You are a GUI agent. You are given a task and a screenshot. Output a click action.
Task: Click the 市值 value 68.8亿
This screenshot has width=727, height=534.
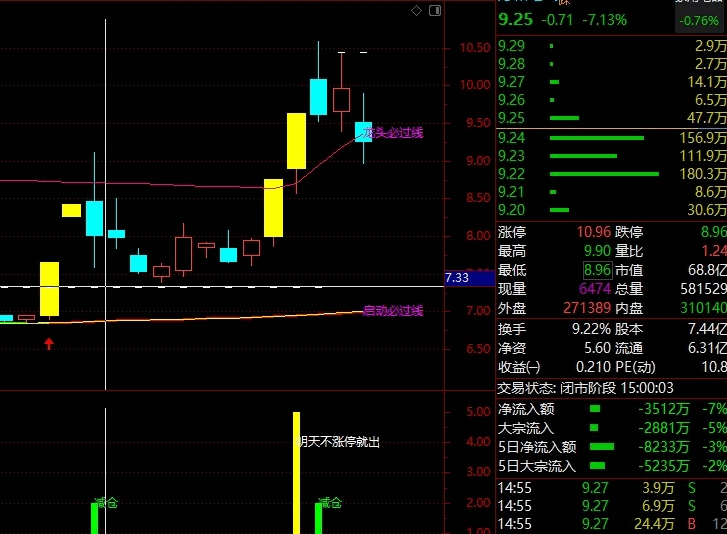click(x=708, y=270)
